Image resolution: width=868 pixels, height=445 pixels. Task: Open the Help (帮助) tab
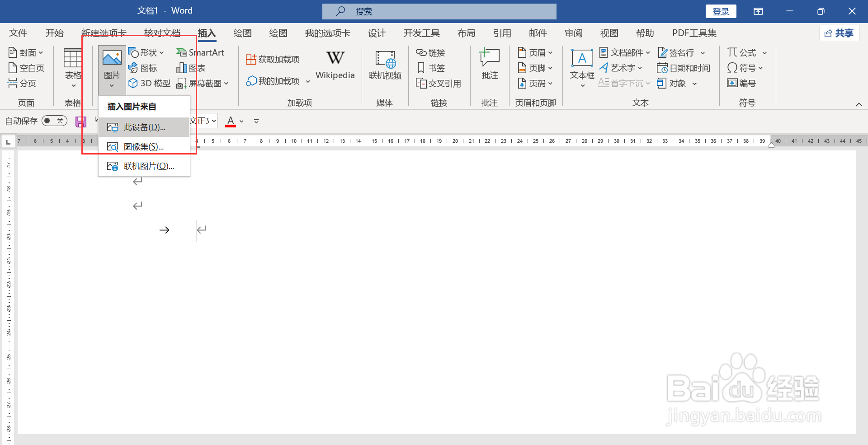(x=645, y=33)
